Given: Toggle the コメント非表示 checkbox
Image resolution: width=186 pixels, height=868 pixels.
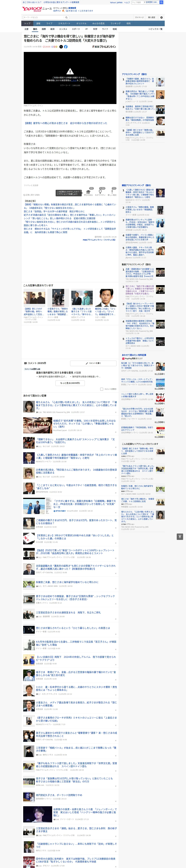Looking at the screenshot, I should 102,389.
